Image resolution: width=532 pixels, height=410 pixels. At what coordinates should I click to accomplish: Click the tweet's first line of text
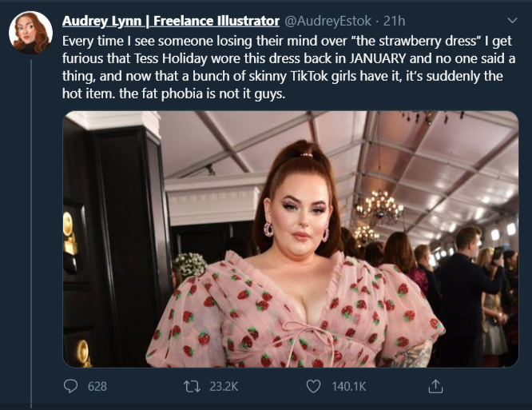(x=287, y=41)
